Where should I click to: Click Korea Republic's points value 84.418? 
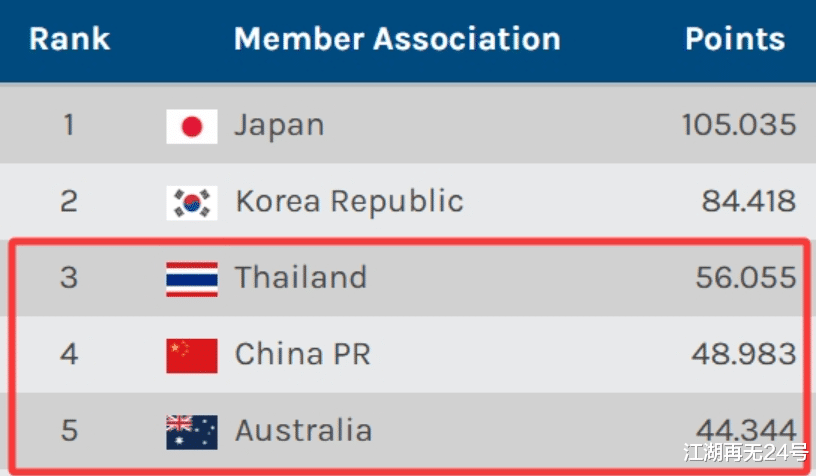click(748, 202)
